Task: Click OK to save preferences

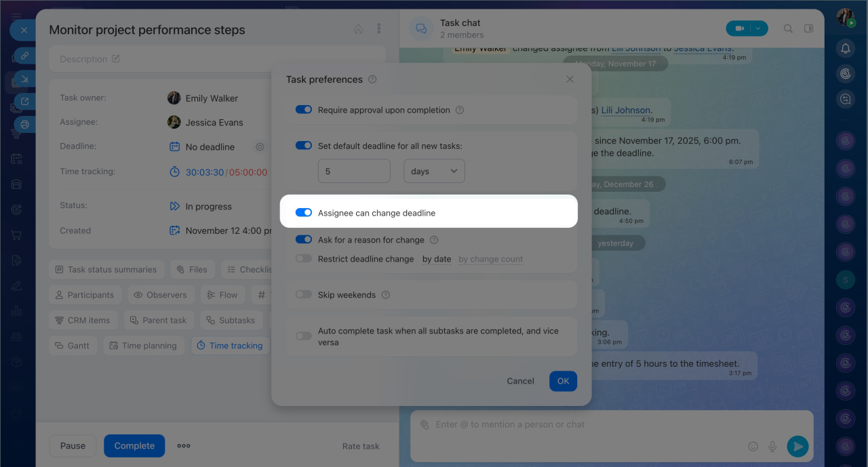Action: pos(563,381)
